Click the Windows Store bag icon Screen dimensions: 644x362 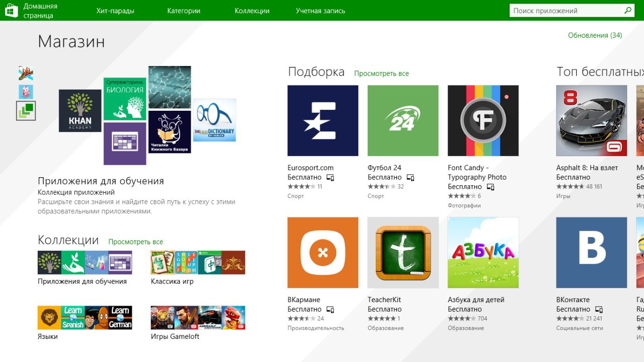point(12,10)
